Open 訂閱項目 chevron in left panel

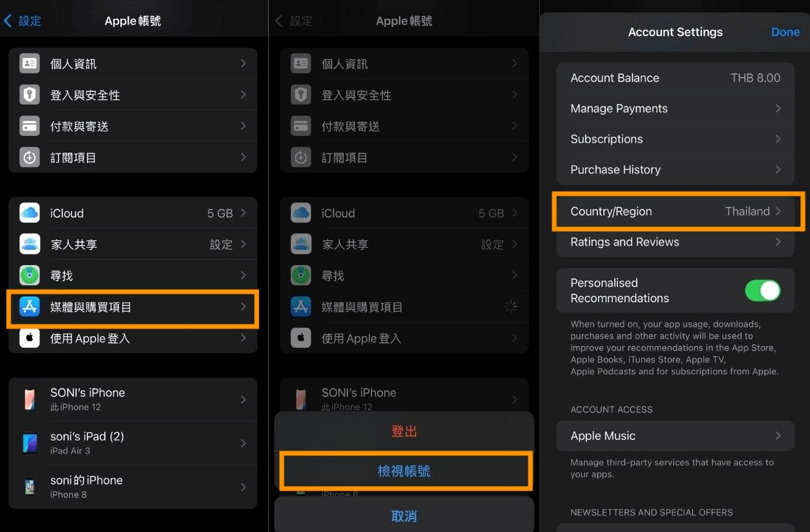pos(243,157)
